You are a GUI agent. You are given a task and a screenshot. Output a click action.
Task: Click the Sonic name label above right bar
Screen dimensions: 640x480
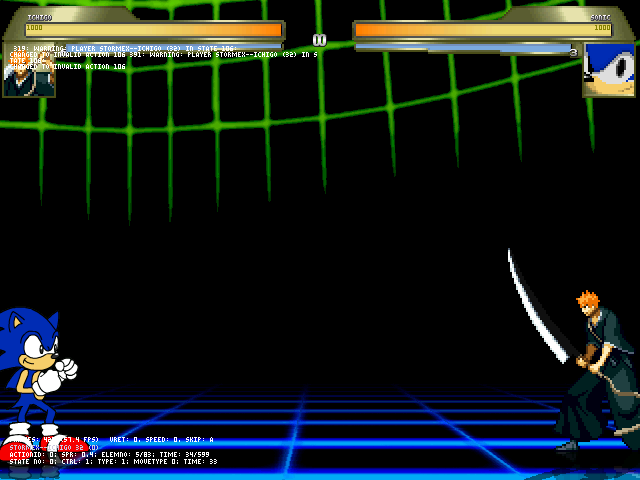(599, 17)
